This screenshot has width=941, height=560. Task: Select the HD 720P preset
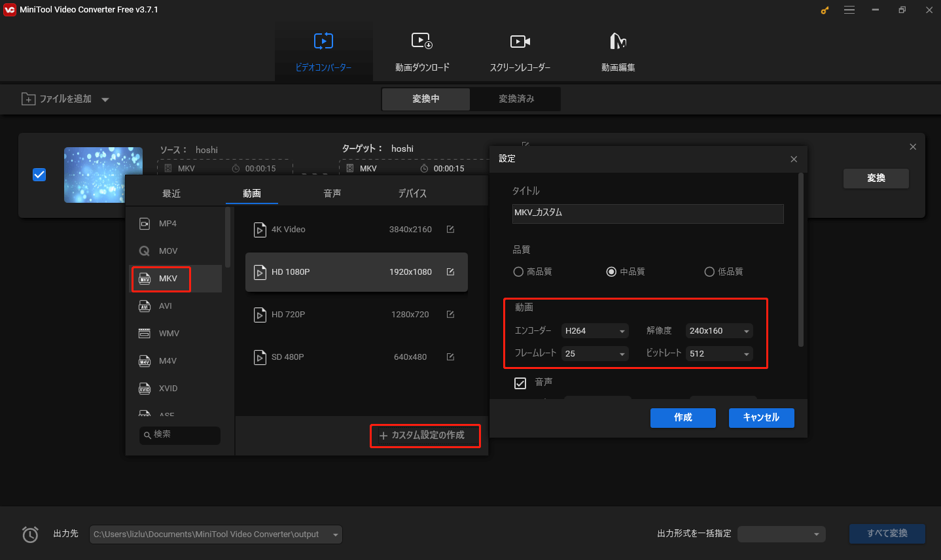pyautogui.click(x=357, y=315)
